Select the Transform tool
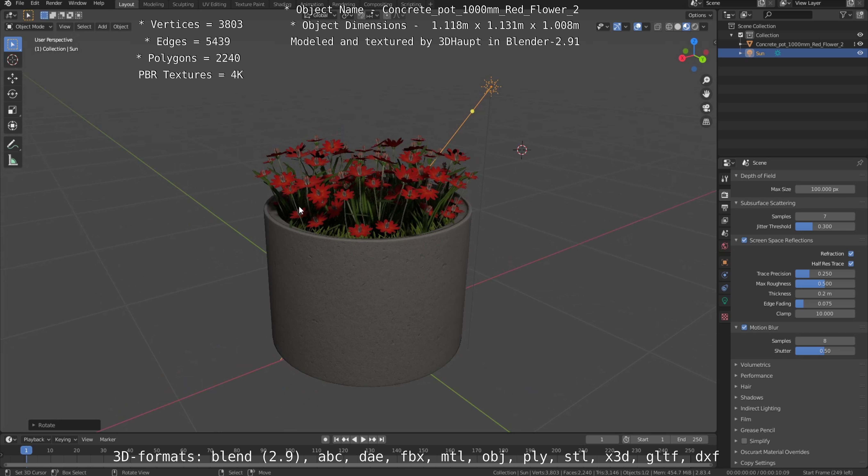Image resolution: width=868 pixels, height=476 pixels. [x=13, y=126]
